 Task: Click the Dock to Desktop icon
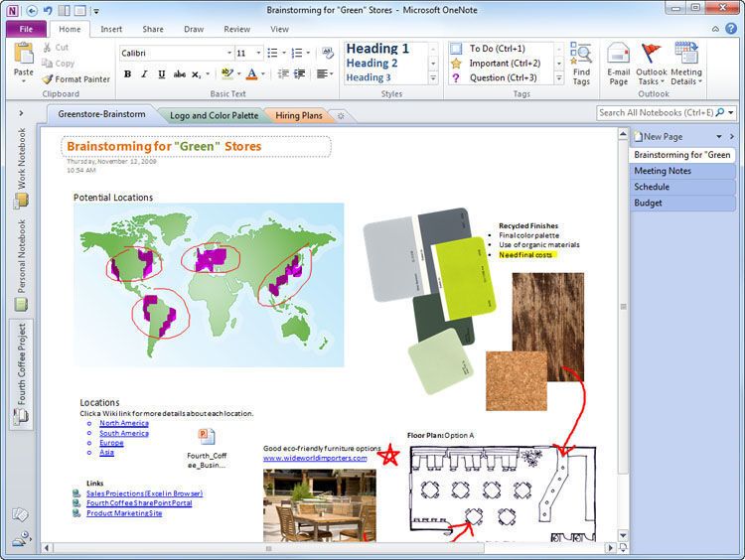tap(64, 10)
